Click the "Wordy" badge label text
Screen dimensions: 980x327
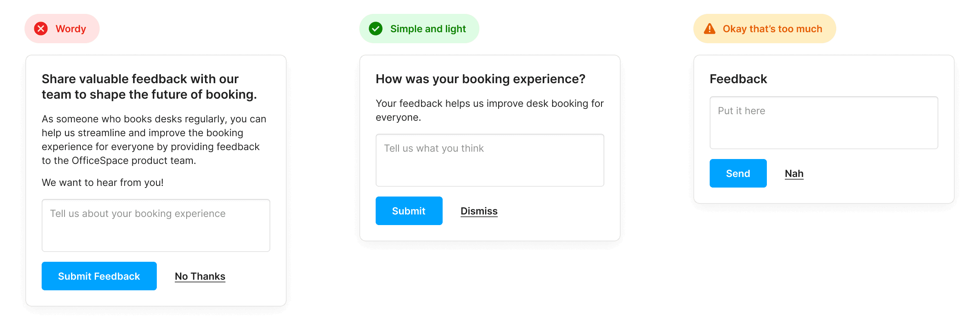point(71,29)
